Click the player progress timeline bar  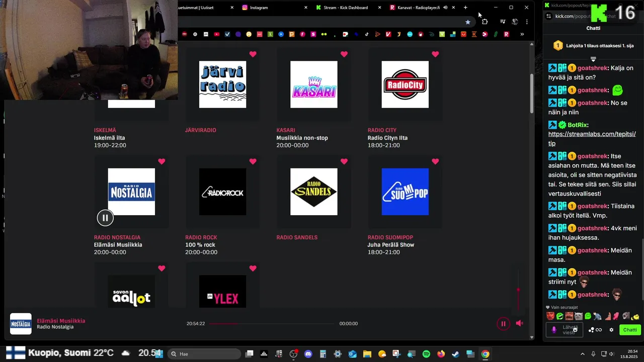(x=272, y=324)
